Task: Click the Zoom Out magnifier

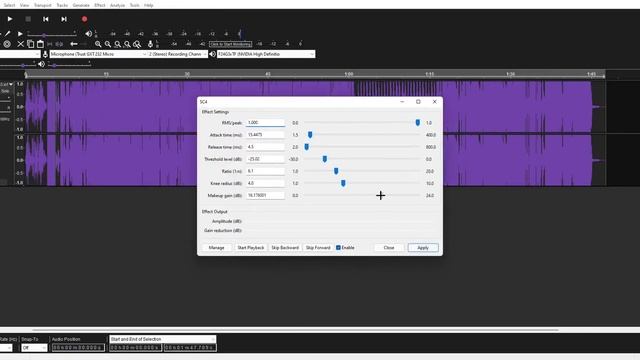Action: [x=108, y=44]
